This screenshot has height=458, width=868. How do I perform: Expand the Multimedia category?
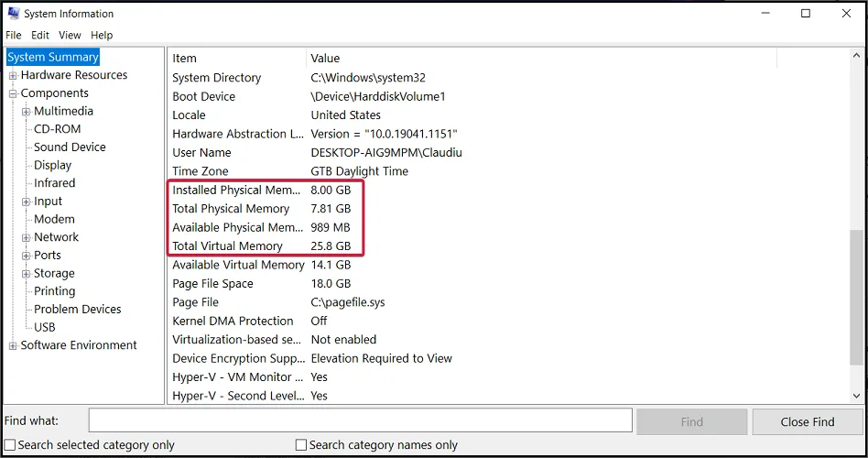click(27, 112)
